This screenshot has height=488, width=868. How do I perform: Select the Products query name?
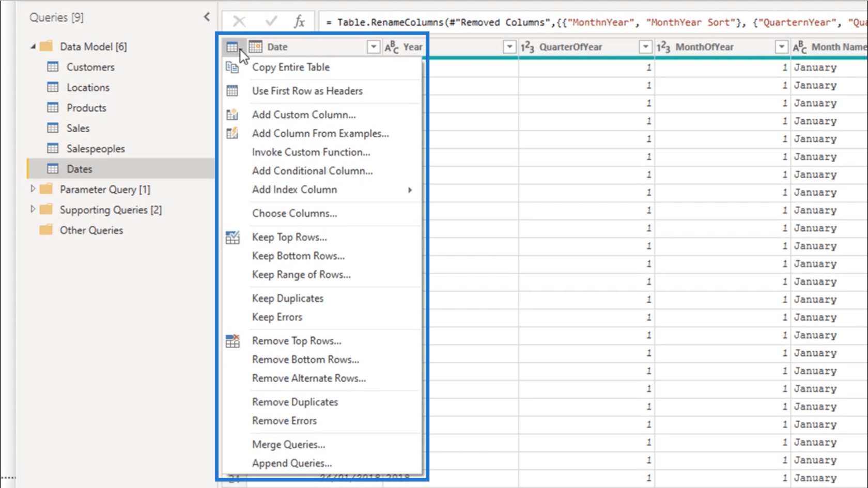pos(86,108)
